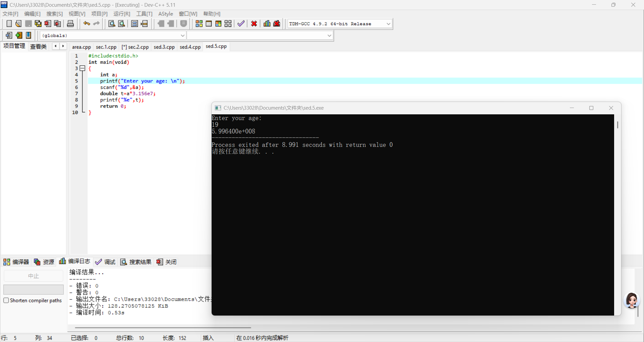The height and width of the screenshot is (342, 644).
Task: Switch to the modified sec.2.cpp tab
Action: pyautogui.click(x=135, y=47)
